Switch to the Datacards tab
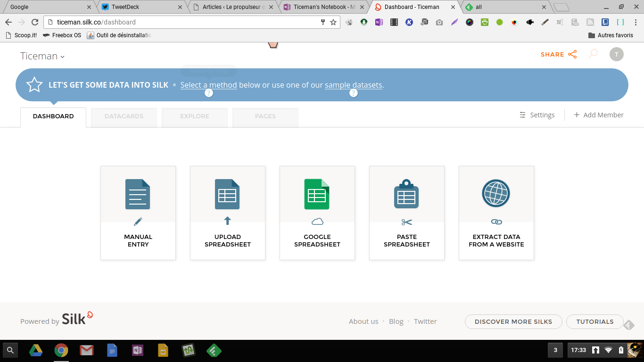This screenshot has height=362, width=644. pyautogui.click(x=124, y=117)
